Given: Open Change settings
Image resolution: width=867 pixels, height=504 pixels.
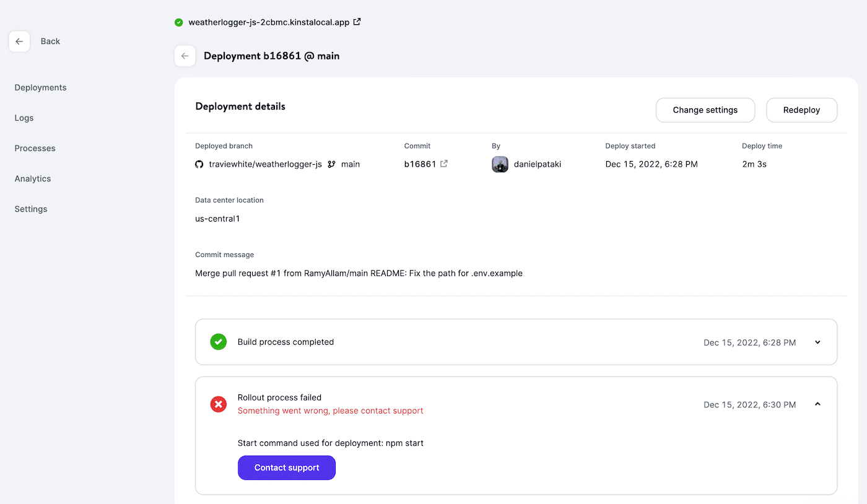Looking at the screenshot, I should (705, 110).
